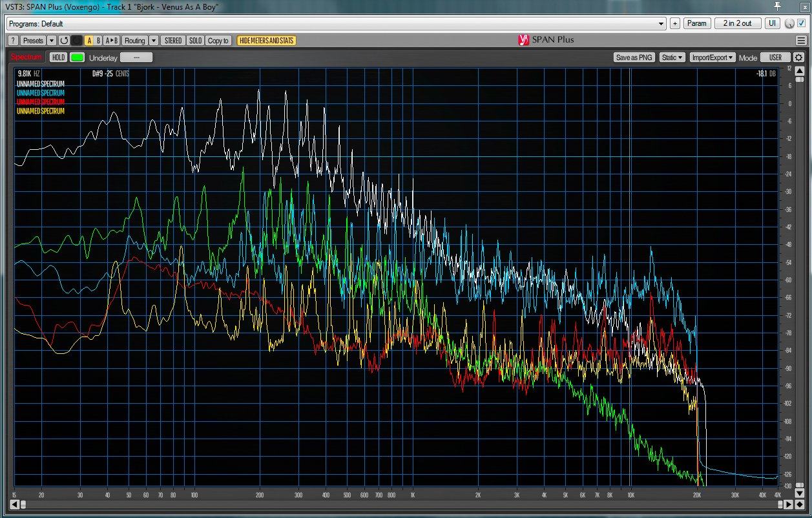812x518 pixels.
Task: Toggle the spectrum HOLD button
Action: tap(58, 57)
